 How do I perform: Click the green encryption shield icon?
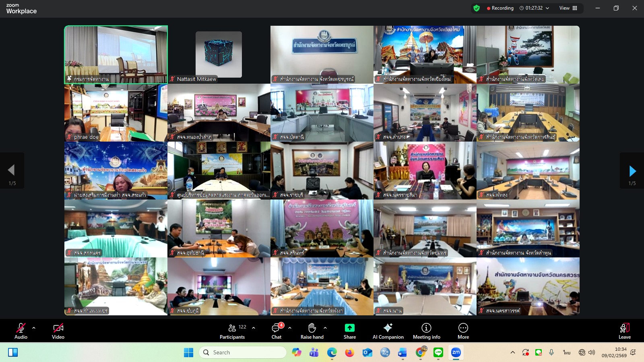point(477,8)
